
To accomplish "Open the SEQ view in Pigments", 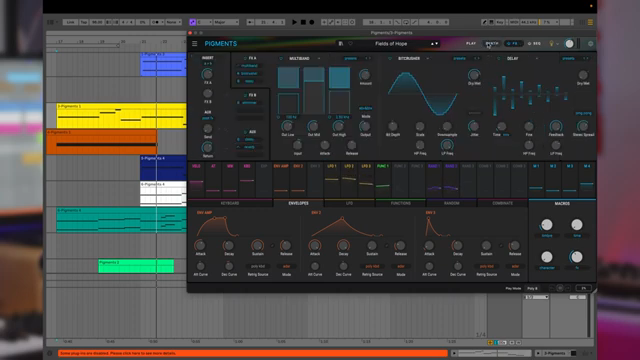I will click(534, 43).
